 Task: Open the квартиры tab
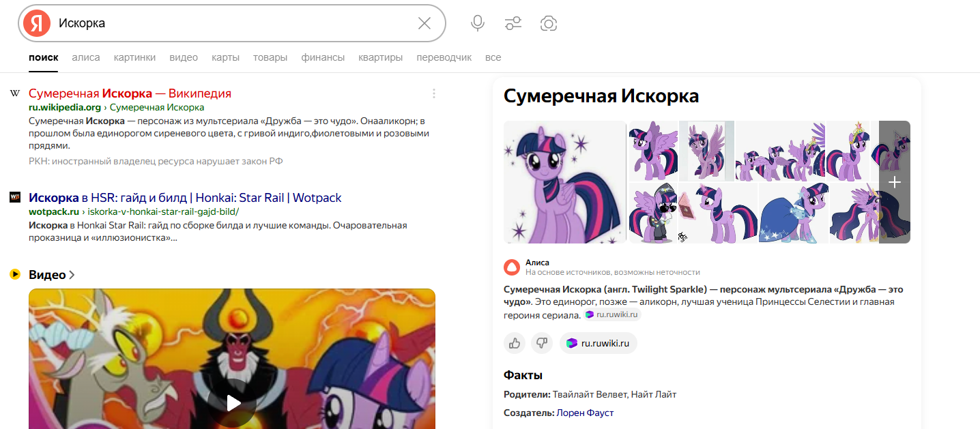coord(380,57)
